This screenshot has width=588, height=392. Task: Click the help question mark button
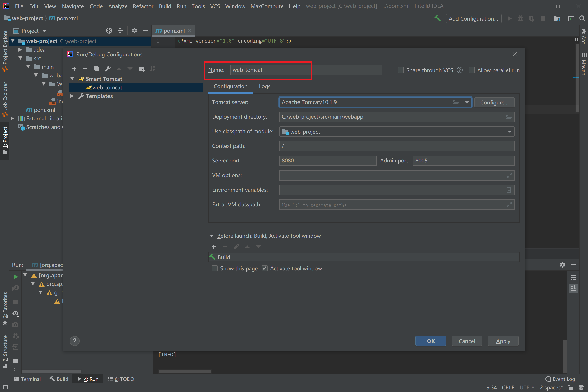pos(75,341)
